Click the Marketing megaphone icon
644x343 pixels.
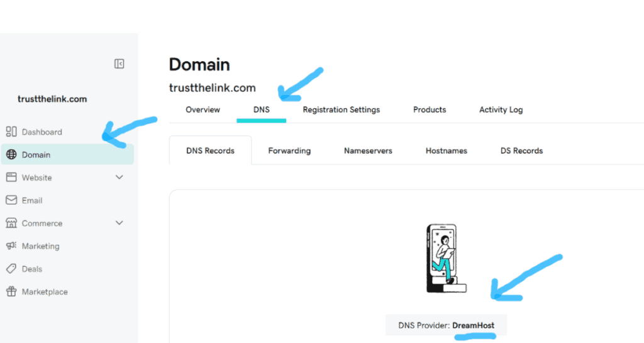tap(11, 245)
